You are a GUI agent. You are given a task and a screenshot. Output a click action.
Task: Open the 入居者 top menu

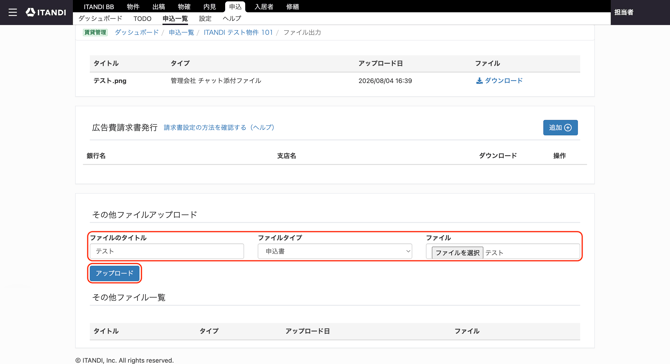pos(264,7)
